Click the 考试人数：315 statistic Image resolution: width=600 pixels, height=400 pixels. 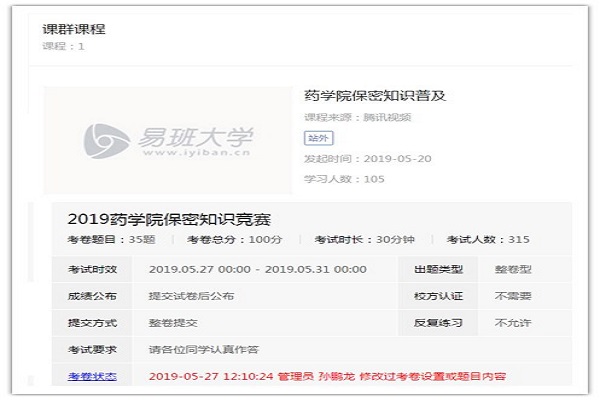pyautogui.click(x=488, y=241)
